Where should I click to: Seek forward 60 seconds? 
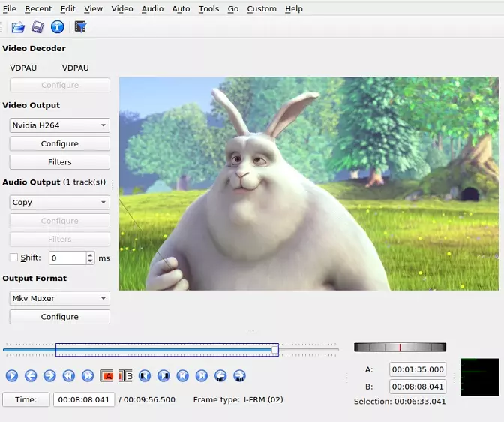pyautogui.click(x=239, y=376)
